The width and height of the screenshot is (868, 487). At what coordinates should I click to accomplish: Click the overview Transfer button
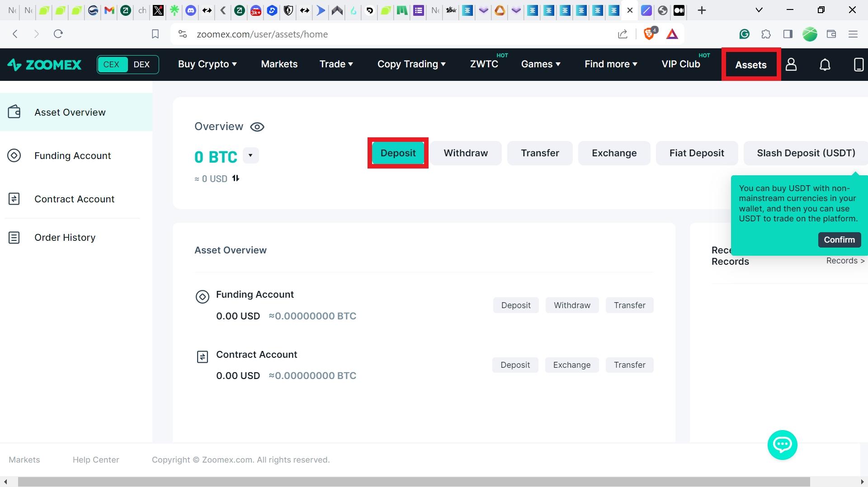[540, 153]
